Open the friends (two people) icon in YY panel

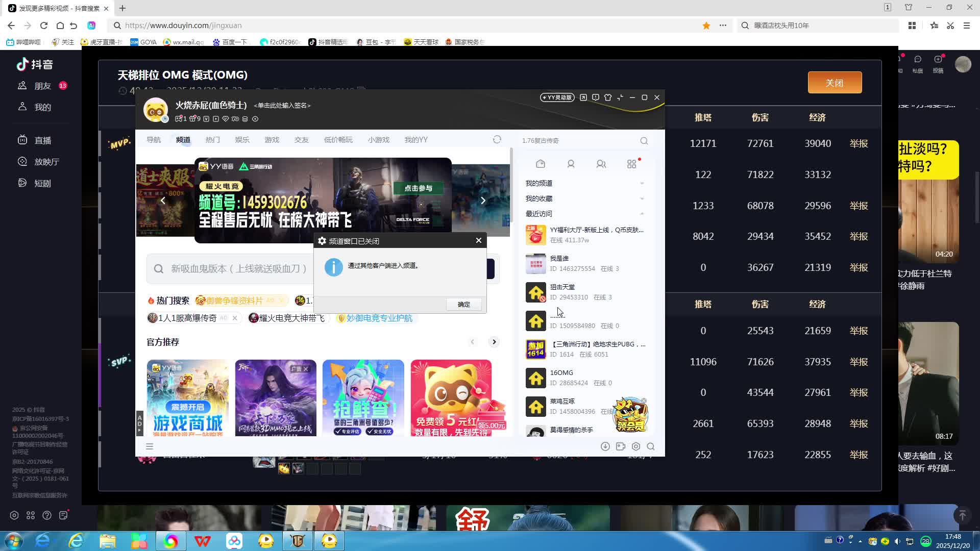coord(601,164)
